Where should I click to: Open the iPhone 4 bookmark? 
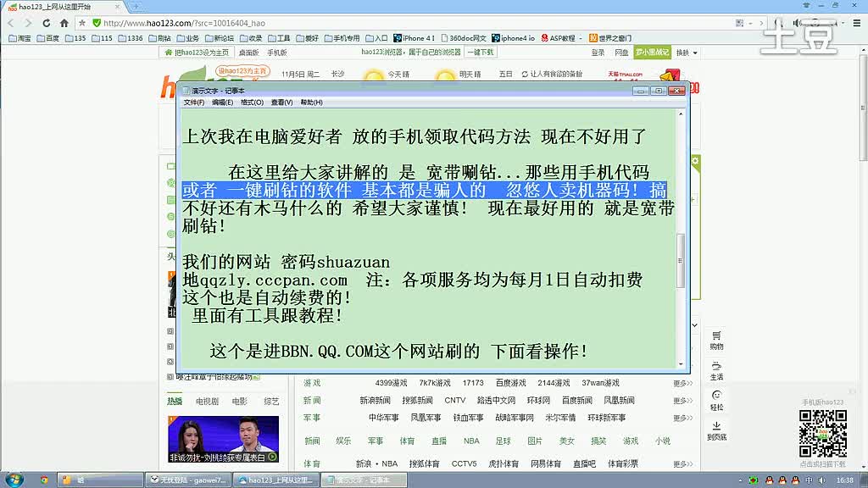point(414,38)
